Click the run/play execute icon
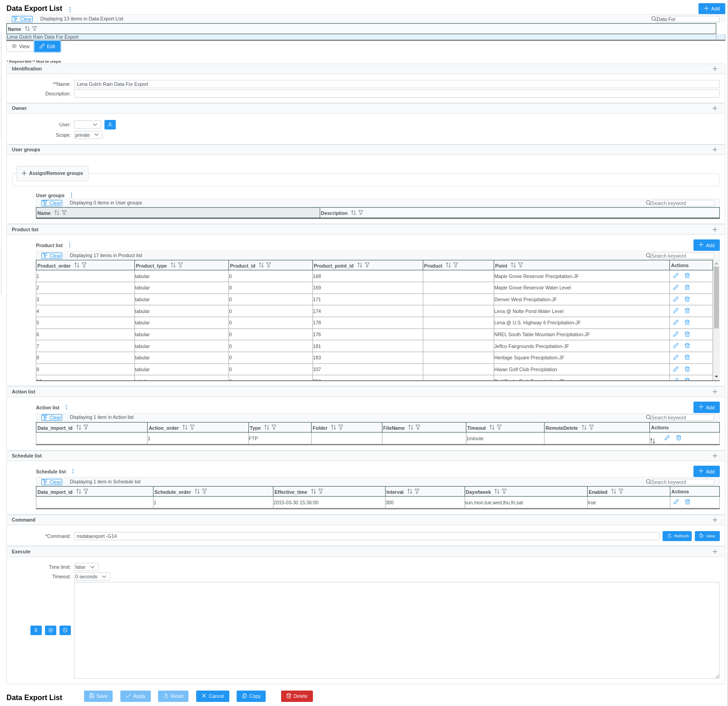Viewport: 728px width, 706px height. (36, 630)
